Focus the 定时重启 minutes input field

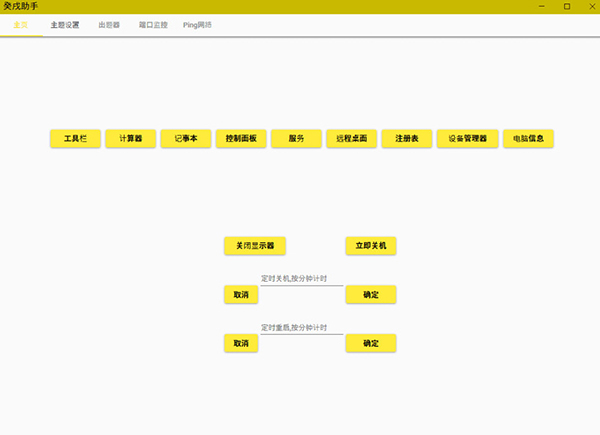(302, 329)
